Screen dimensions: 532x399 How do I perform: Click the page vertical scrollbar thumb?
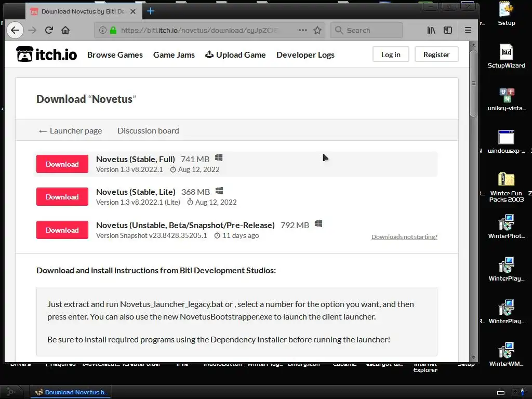click(x=473, y=83)
